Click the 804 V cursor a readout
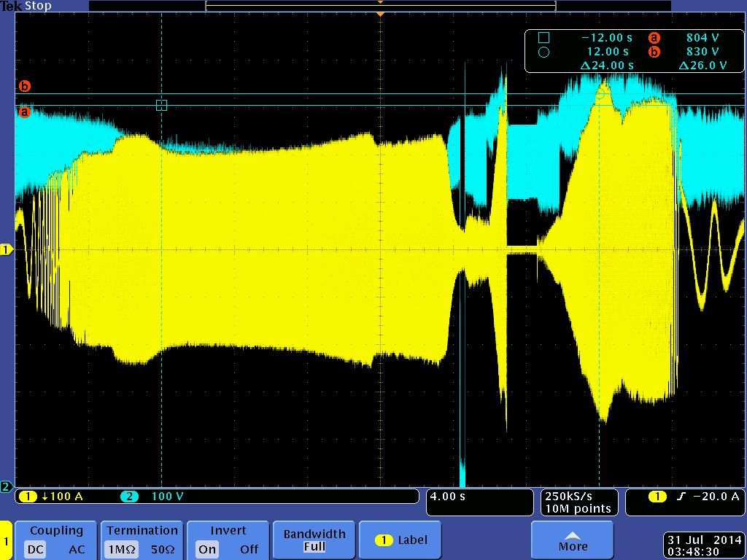 click(703, 38)
